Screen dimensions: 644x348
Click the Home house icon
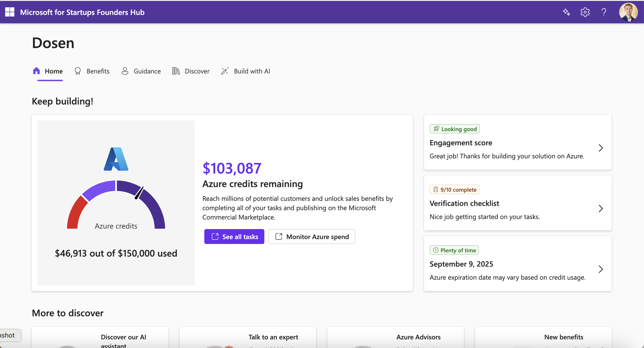pos(36,71)
